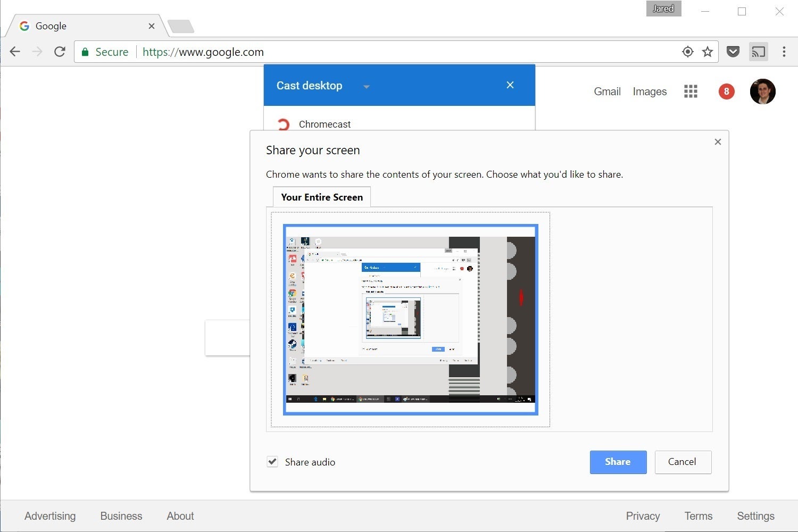Close the Share your screen dialog
The width and height of the screenshot is (798, 532).
718,142
